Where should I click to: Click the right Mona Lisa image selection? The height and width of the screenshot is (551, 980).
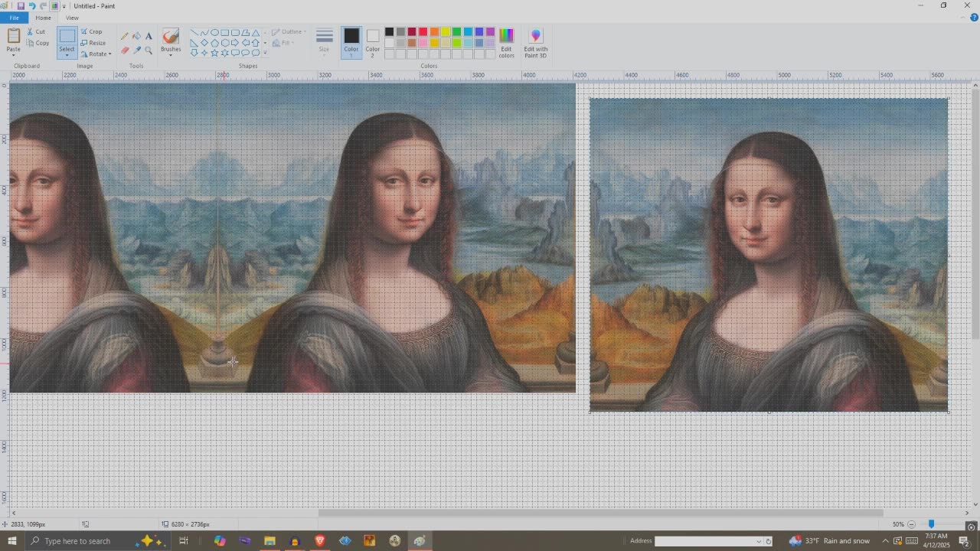(769, 255)
